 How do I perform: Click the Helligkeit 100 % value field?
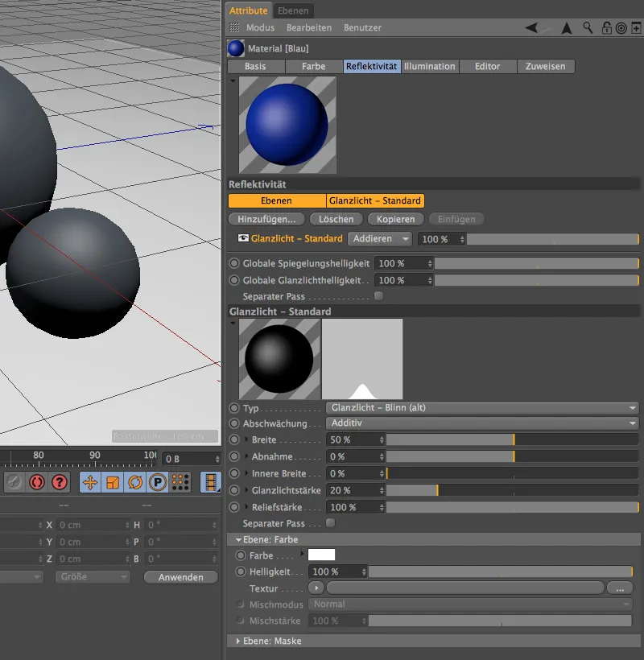click(x=337, y=571)
